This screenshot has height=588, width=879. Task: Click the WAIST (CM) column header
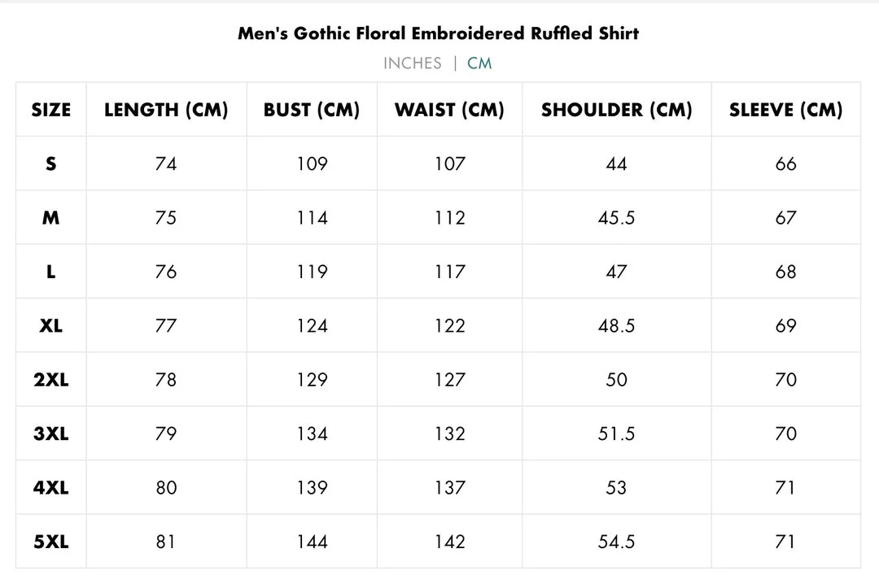pyautogui.click(x=449, y=110)
